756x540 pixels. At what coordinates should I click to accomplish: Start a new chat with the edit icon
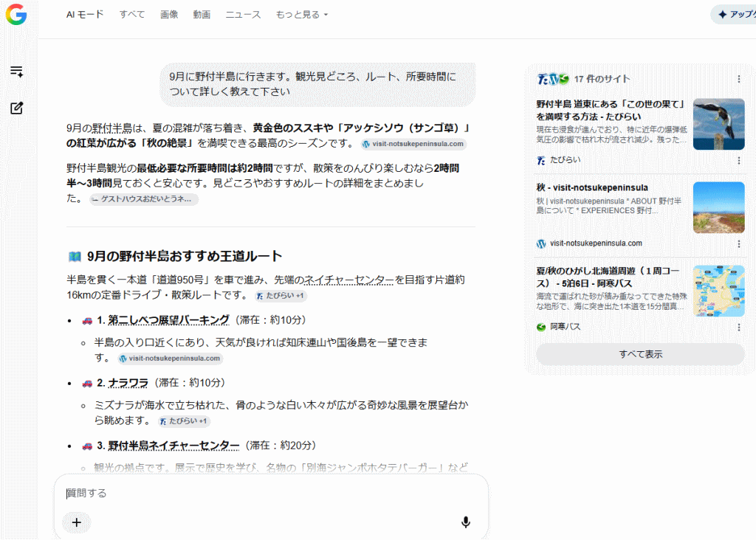click(x=16, y=108)
